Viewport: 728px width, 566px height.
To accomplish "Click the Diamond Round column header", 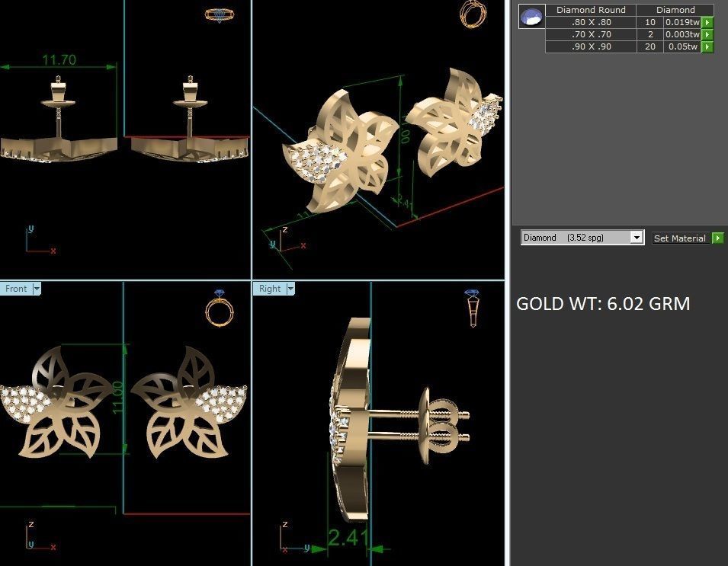I will click(591, 10).
